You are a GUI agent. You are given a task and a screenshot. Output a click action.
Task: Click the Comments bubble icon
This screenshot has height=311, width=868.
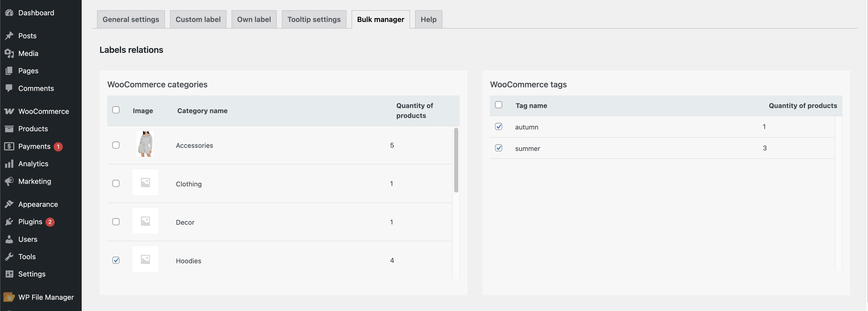(x=9, y=88)
